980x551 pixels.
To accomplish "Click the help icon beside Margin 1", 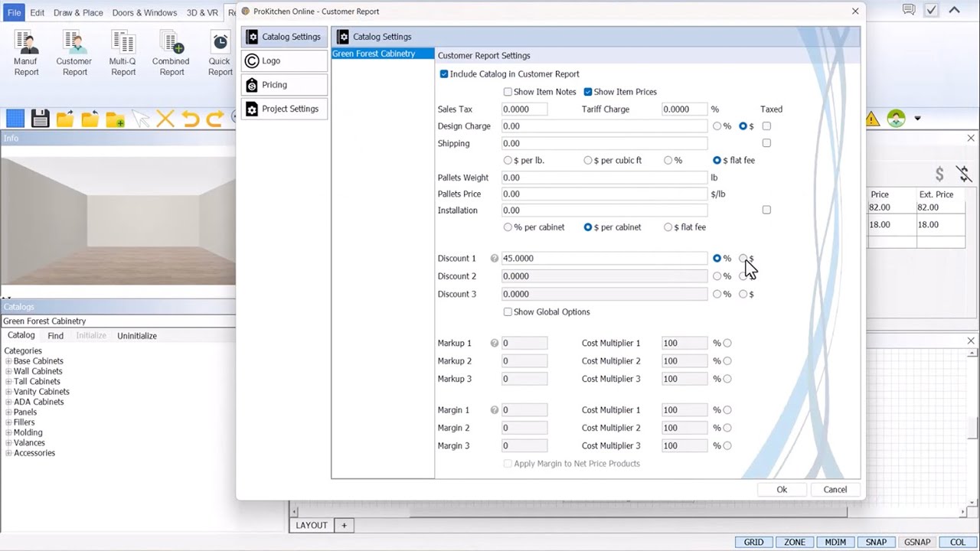I will [494, 410].
